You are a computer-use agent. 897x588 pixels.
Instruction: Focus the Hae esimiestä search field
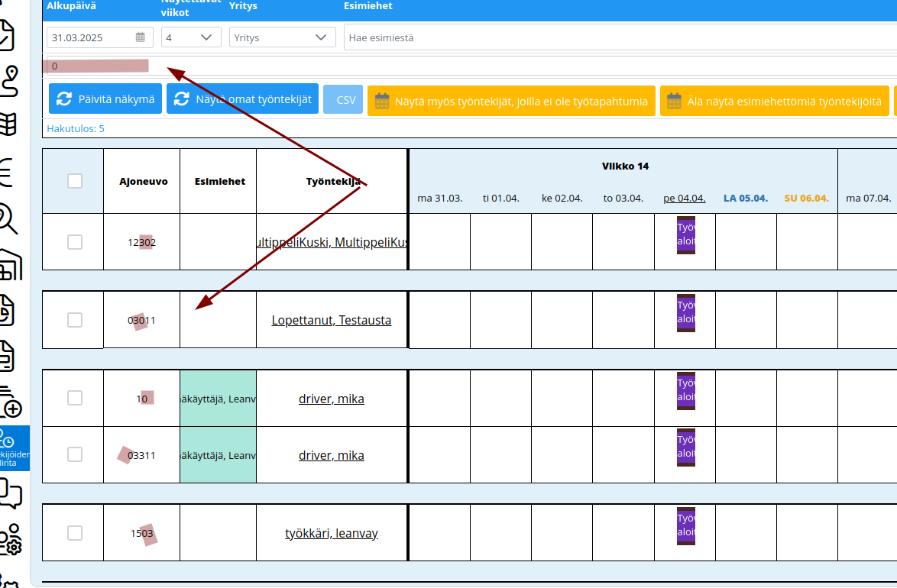click(x=620, y=37)
